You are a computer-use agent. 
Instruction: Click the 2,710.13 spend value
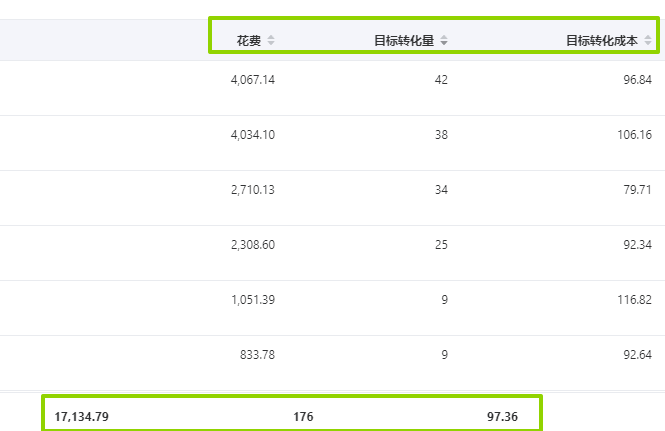tap(253, 190)
